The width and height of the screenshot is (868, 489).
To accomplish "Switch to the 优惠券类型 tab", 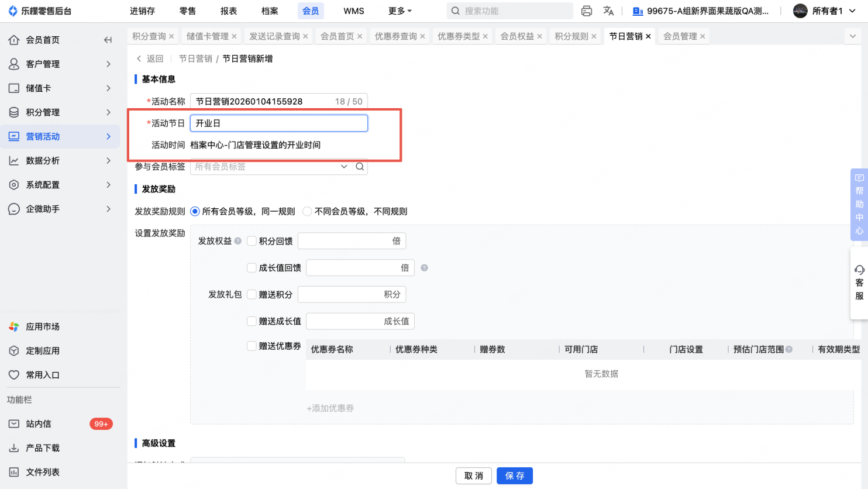I will (x=459, y=36).
